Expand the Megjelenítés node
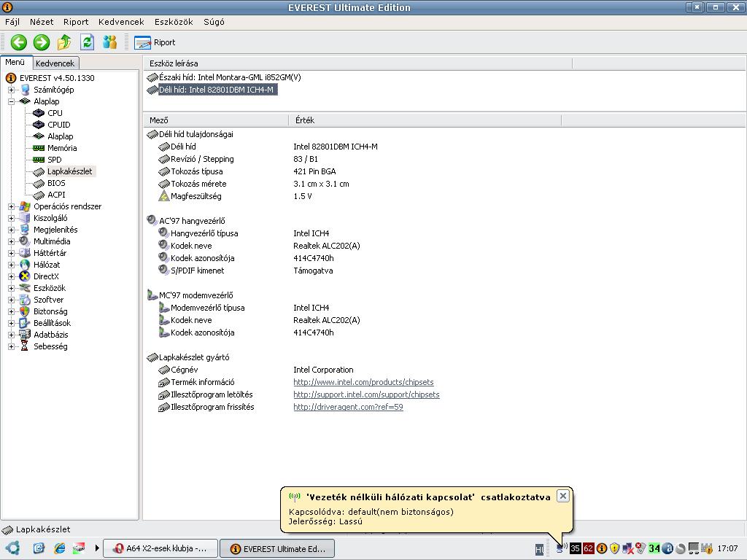747x560 pixels. coord(11,230)
